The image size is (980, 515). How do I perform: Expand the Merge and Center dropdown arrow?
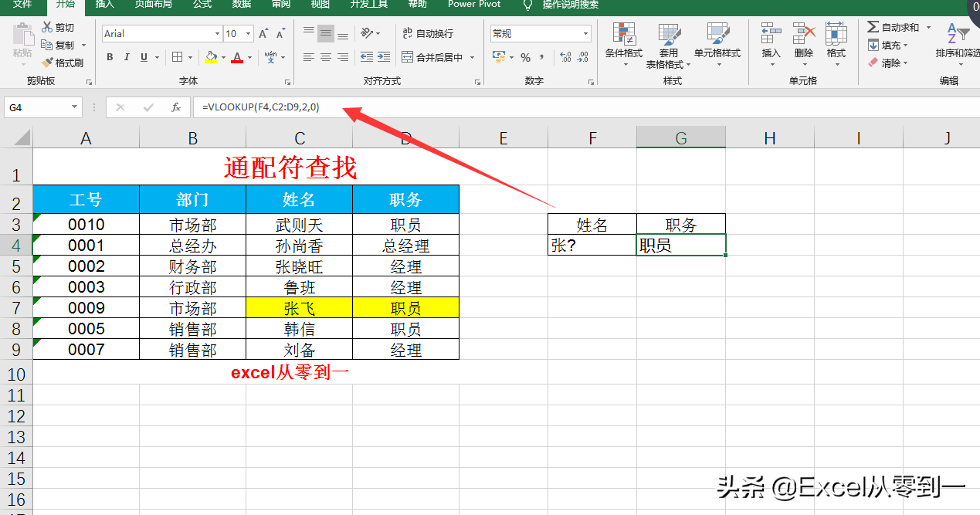(472, 57)
